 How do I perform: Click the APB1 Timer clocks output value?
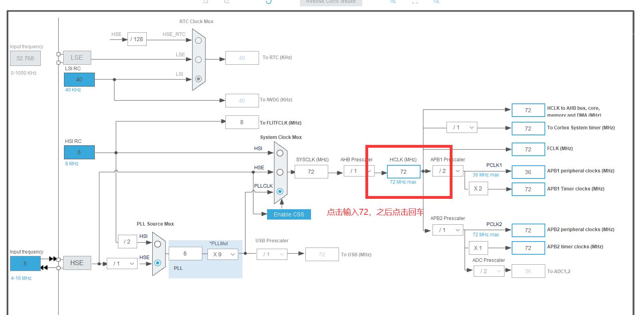click(528, 189)
